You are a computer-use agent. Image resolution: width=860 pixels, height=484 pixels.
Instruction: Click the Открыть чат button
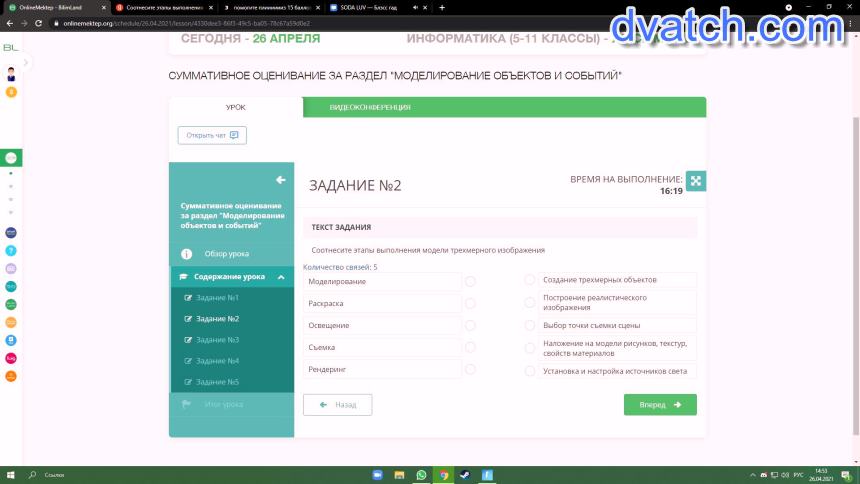(212, 135)
